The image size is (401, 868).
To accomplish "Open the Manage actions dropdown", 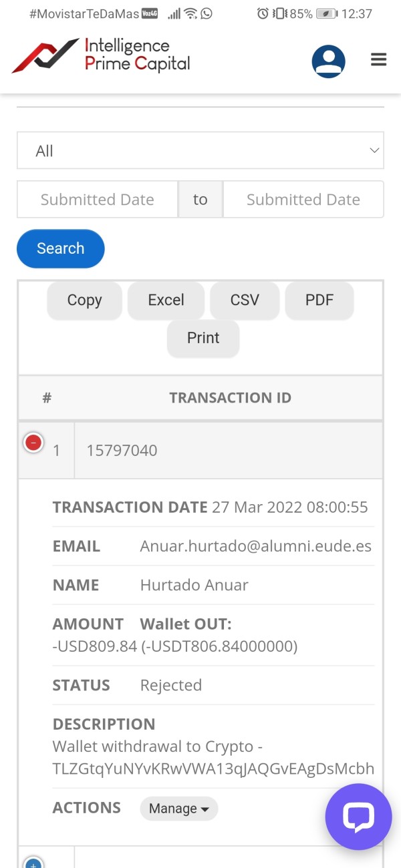I will pyautogui.click(x=178, y=809).
